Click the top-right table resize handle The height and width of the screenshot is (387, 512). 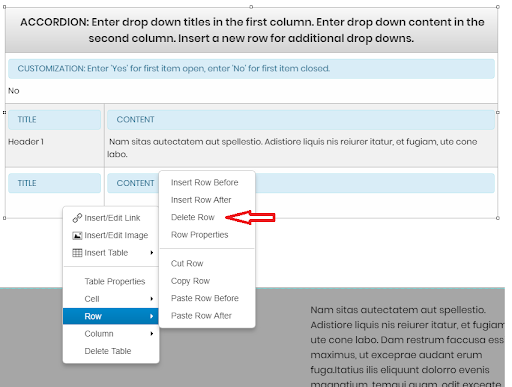498,7
